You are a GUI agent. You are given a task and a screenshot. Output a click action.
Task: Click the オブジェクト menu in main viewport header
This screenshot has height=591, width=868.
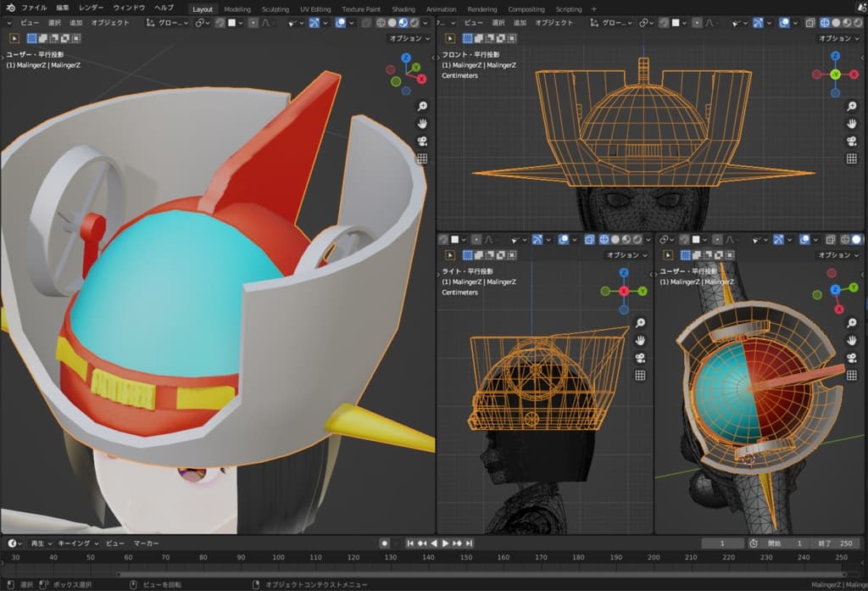pos(110,23)
